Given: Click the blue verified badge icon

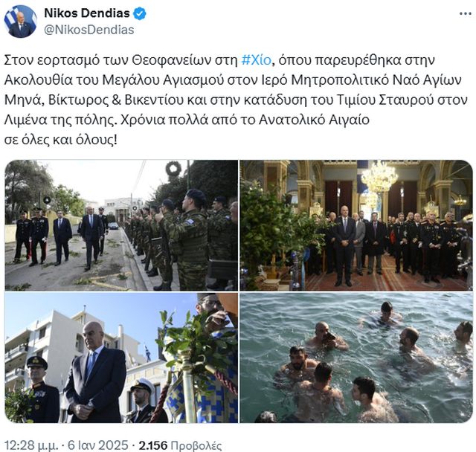Looking at the screenshot, I should click(x=140, y=13).
